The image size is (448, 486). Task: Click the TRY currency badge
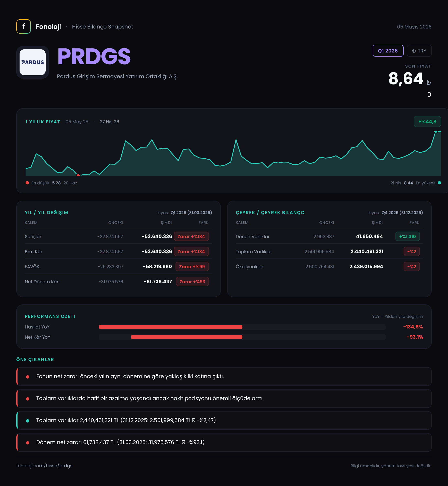point(419,51)
